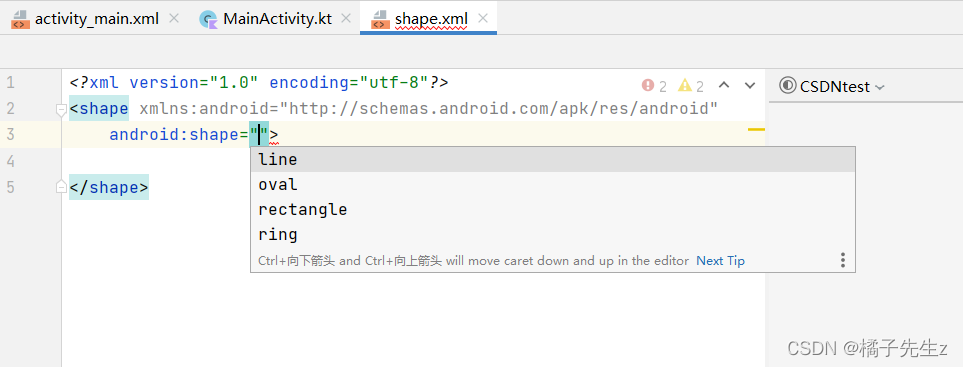Click the red error indicator icon
963x367 pixels.
tap(648, 85)
